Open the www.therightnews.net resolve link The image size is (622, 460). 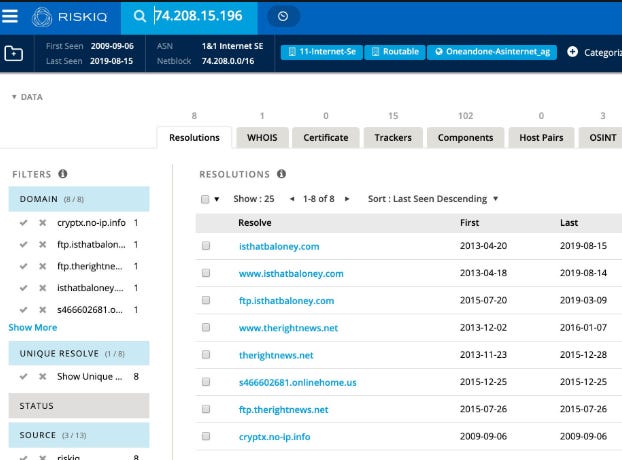[288, 328]
